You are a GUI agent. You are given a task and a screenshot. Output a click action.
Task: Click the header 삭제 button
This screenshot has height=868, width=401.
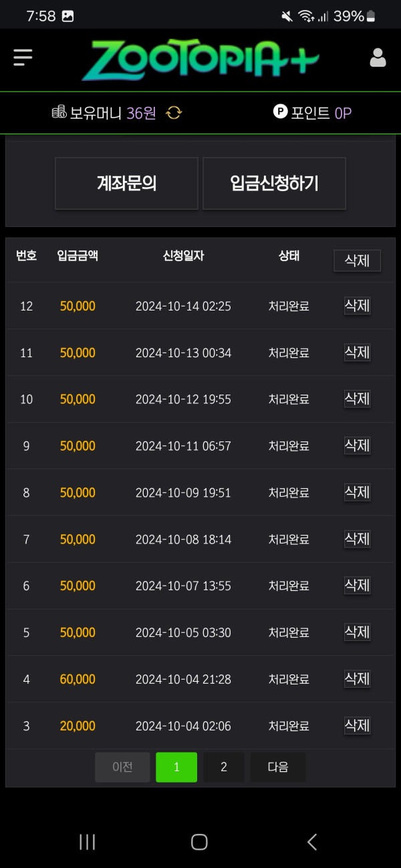[x=357, y=260]
